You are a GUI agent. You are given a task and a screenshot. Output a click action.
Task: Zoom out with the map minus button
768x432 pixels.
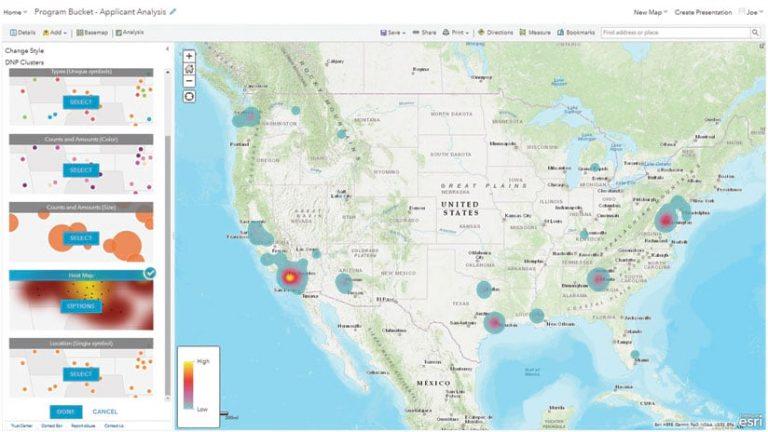click(189, 81)
